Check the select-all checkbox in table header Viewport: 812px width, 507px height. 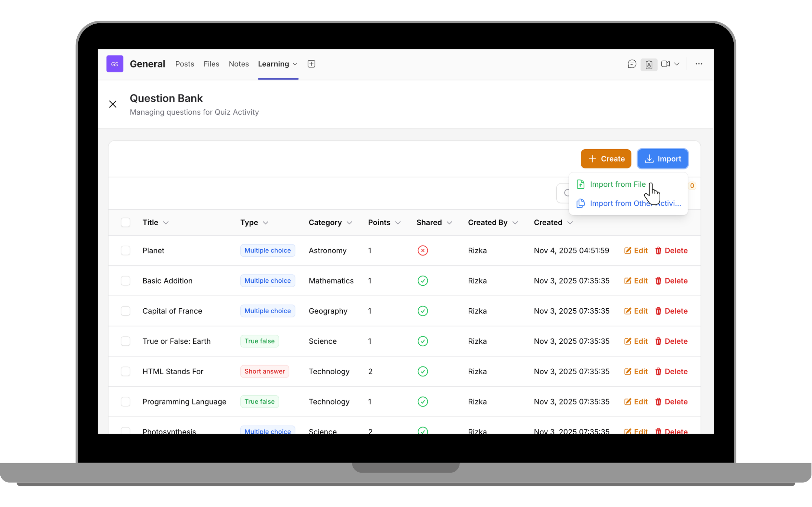(125, 222)
